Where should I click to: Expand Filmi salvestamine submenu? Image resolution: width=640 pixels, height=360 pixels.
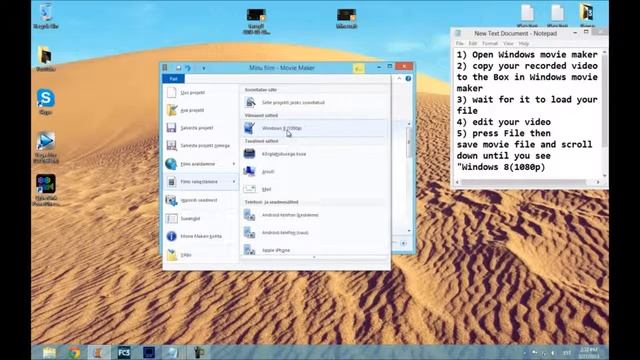point(200,182)
